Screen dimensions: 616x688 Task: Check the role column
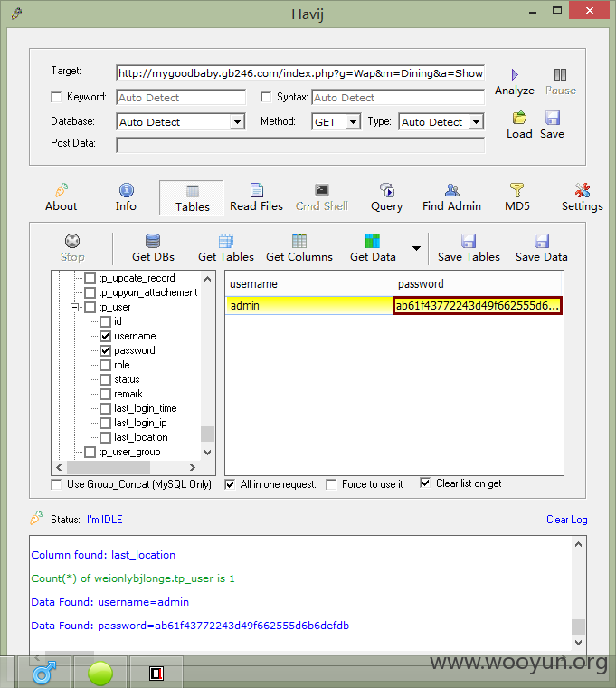pos(105,365)
